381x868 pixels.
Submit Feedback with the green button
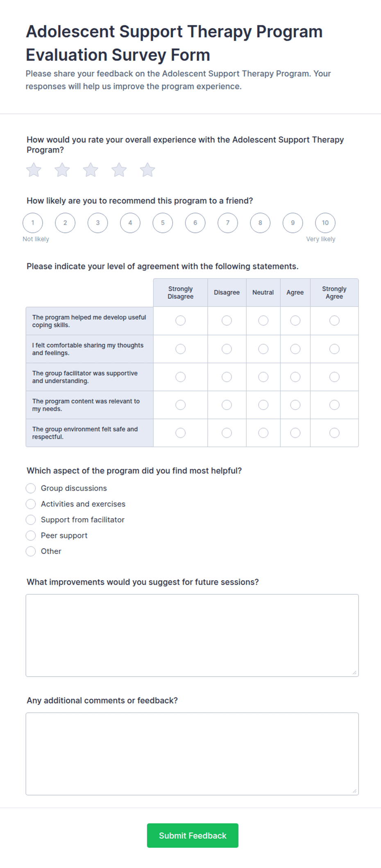click(x=193, y=836)
